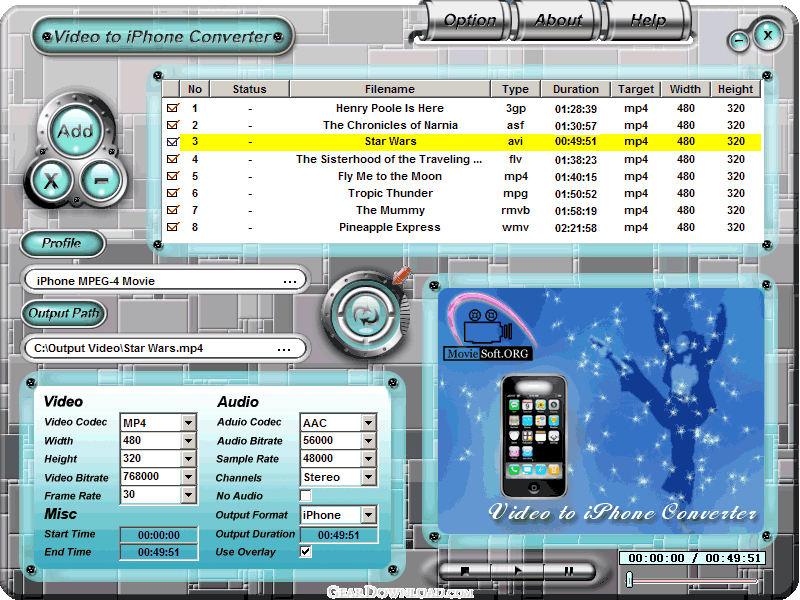Sort list by Duration column header
This screenshot has height=600, width=800.
(576, 89)
